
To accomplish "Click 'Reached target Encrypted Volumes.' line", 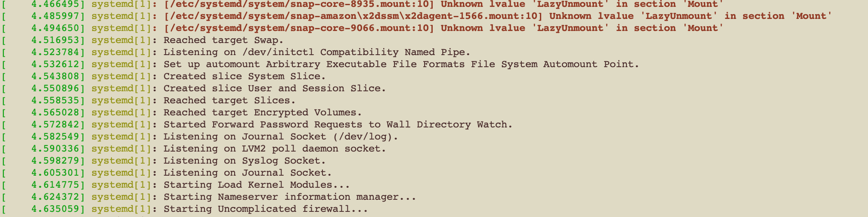I will pos(263,113).
